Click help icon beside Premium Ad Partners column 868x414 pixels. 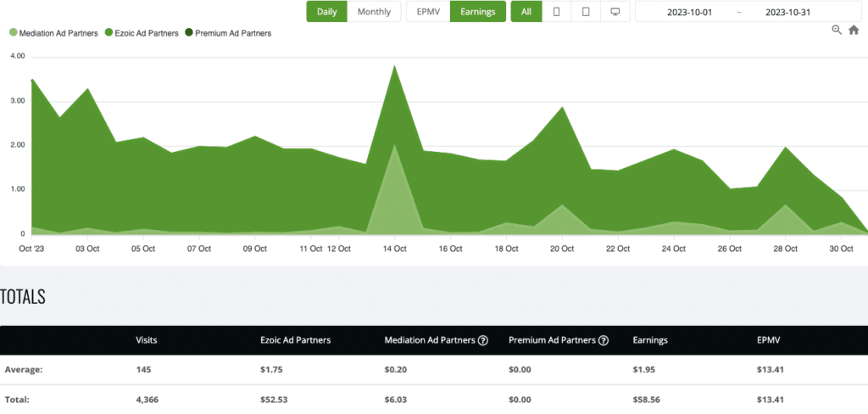pos(604,340)
